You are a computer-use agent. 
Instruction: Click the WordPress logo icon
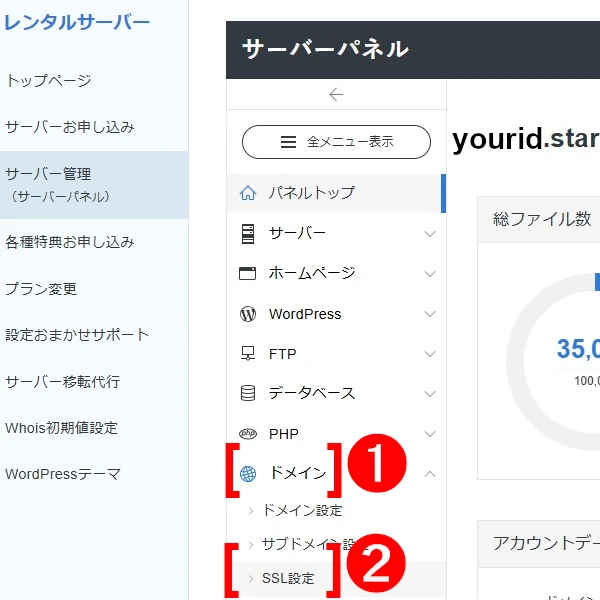pyautogui.click(x=248, y=314)
